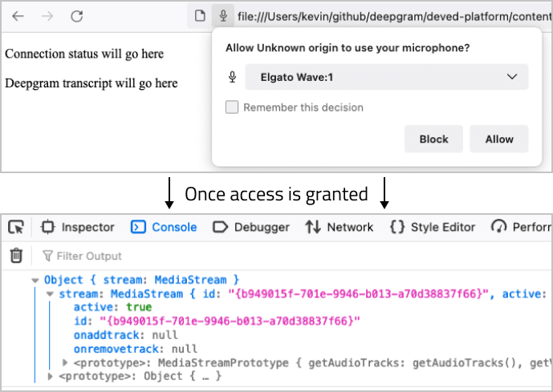Enable the Remember this decision checkbox
Viewport: 553px width, 392px height.
point(232,107)
